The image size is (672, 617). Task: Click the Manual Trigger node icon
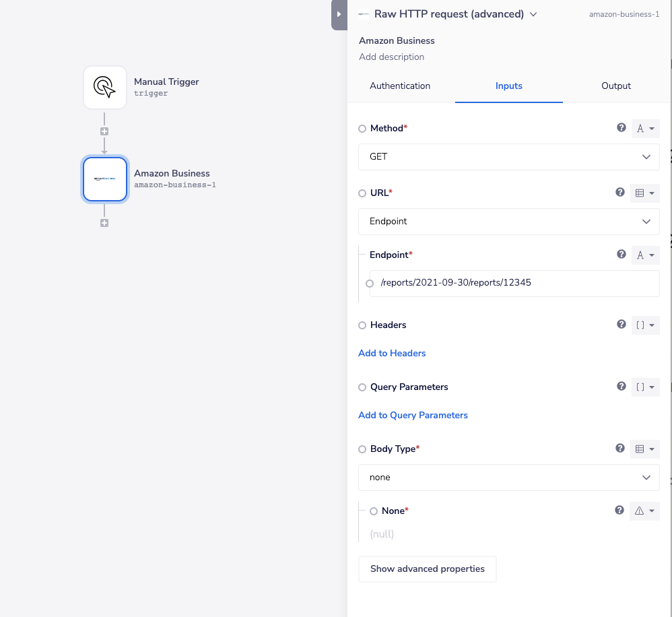[105, 88]
